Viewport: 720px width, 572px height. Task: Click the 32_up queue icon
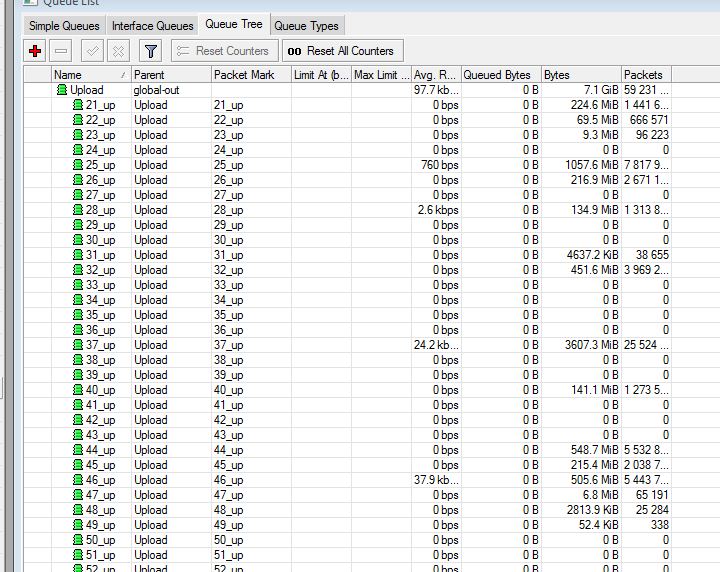coord(78,270)
